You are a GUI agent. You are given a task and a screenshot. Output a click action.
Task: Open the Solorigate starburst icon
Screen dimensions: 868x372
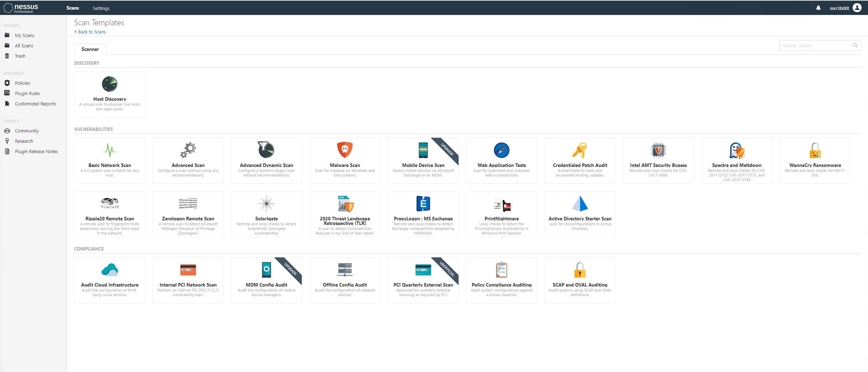(x=267, y=204)
